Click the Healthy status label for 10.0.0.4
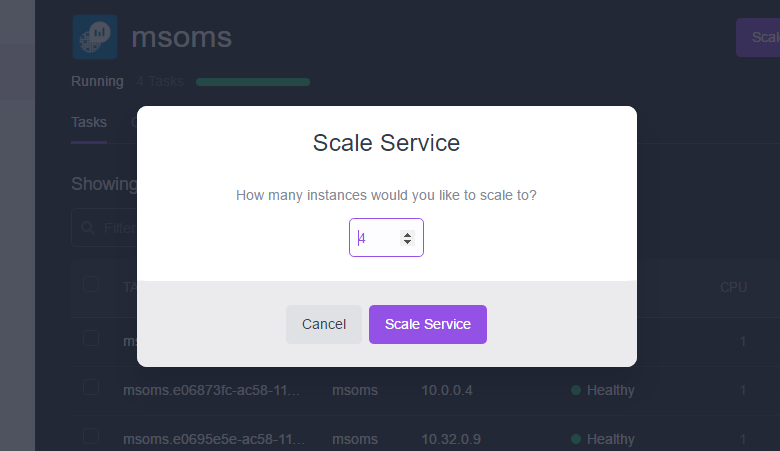Viewport: 780px width, 451px height. [x=610, y=390]
